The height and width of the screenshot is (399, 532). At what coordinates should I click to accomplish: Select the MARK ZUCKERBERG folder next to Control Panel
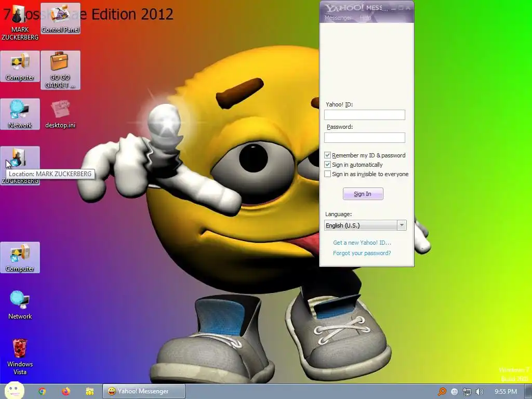coord(20,22)
